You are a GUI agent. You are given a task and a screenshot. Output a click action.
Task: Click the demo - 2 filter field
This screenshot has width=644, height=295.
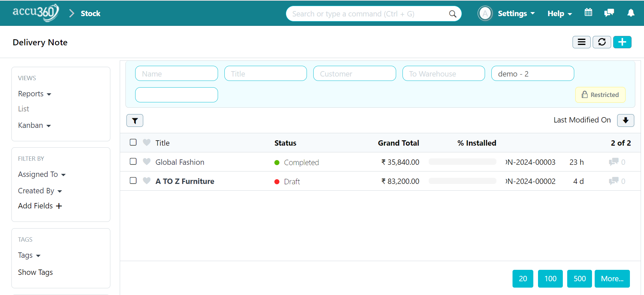coord(533,73)
